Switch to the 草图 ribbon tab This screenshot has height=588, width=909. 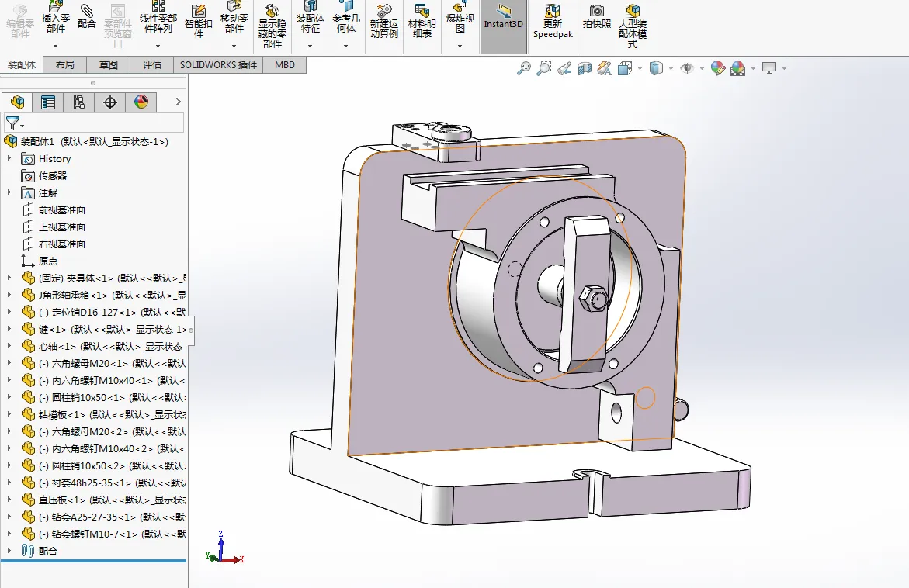109,65
